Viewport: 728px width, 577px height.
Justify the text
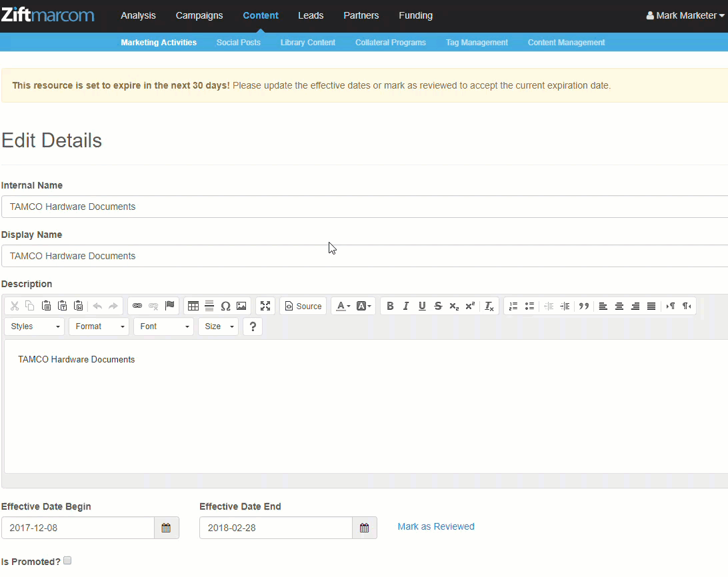coord(651,306)
